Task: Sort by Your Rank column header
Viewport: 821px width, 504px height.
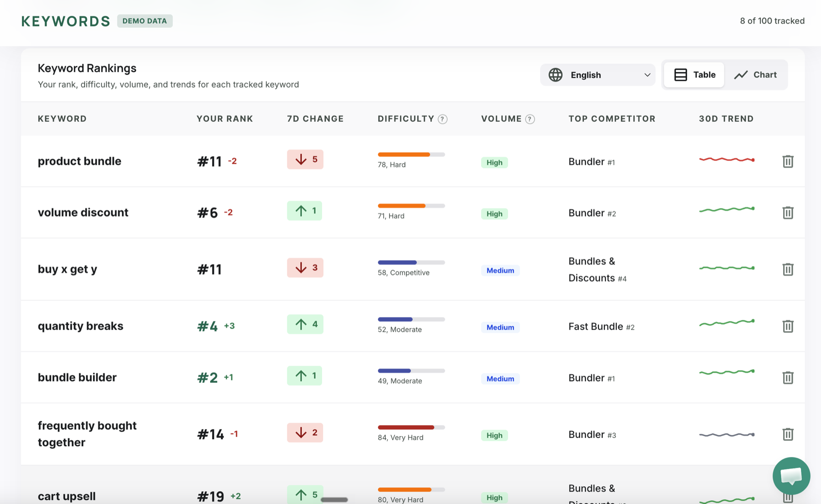Action: 225,119
